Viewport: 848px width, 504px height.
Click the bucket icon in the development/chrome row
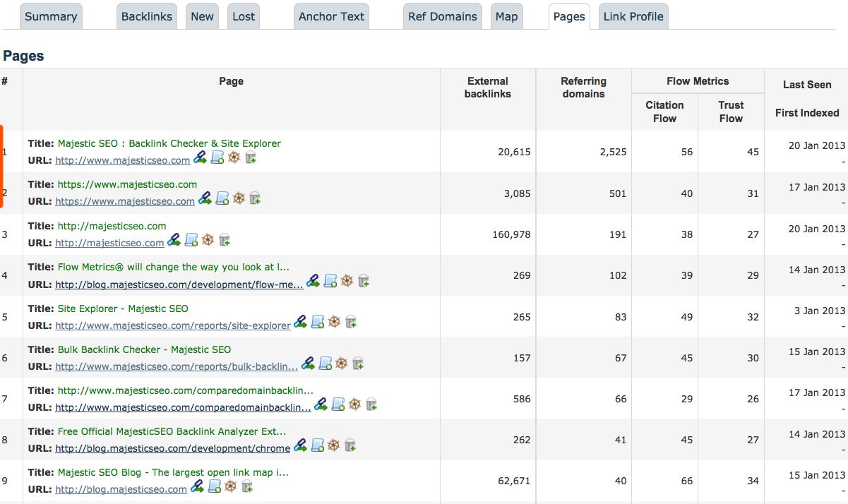(351, 444)
